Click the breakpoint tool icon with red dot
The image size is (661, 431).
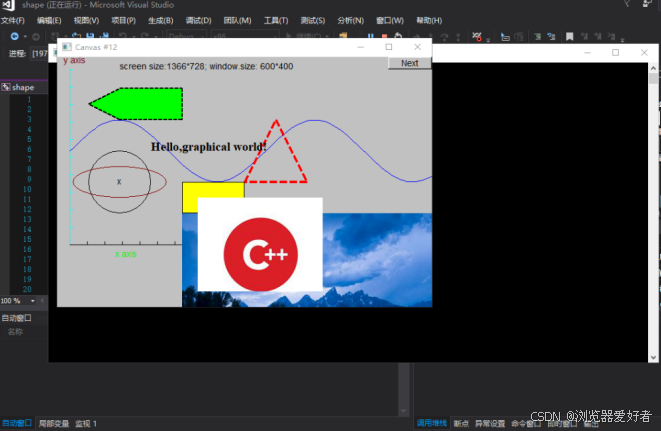click(477, 37)
